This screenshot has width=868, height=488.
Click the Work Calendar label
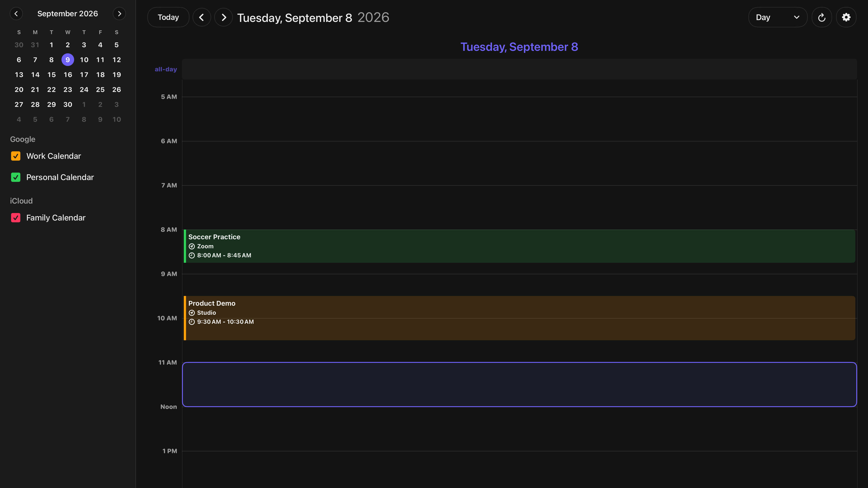coord(54,156)
